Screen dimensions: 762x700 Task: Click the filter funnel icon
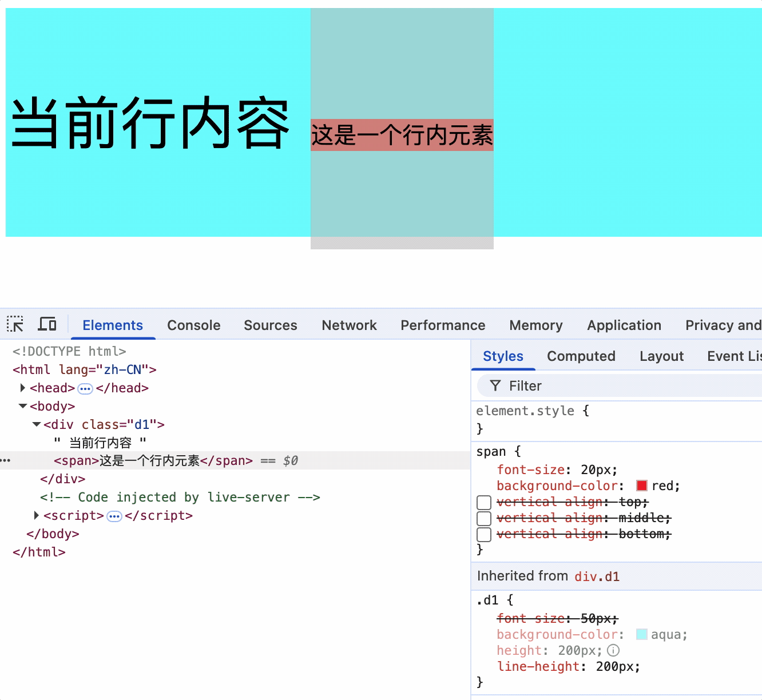(495, 386)
